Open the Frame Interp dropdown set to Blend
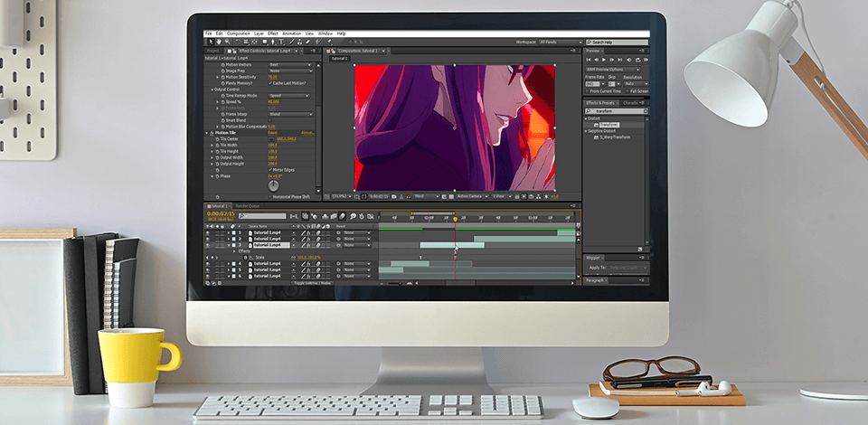The height and width of the screenshot is (425, 868). 291,114
